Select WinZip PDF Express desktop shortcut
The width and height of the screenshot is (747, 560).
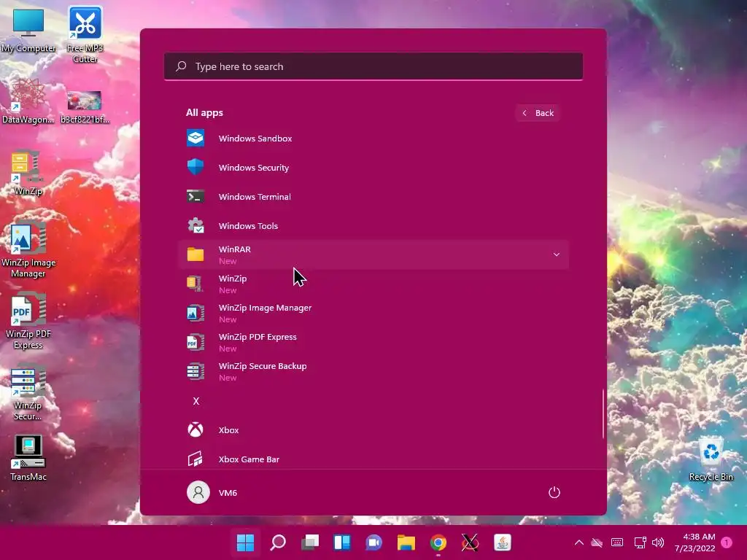point(28,321)
